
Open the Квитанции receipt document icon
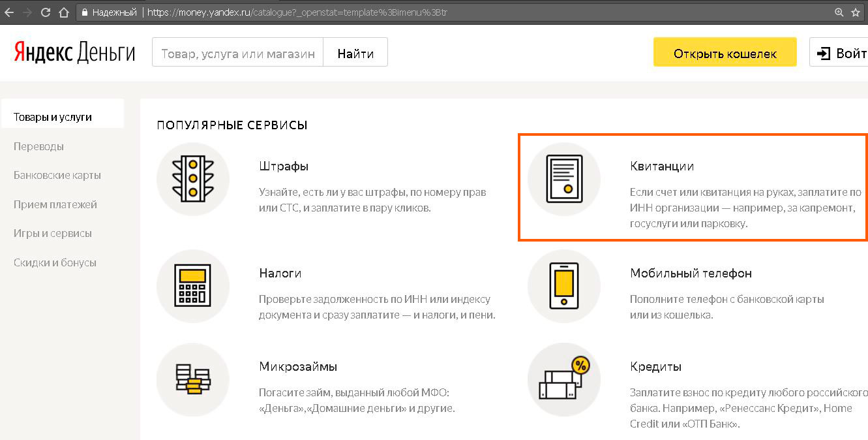[563, 179]
